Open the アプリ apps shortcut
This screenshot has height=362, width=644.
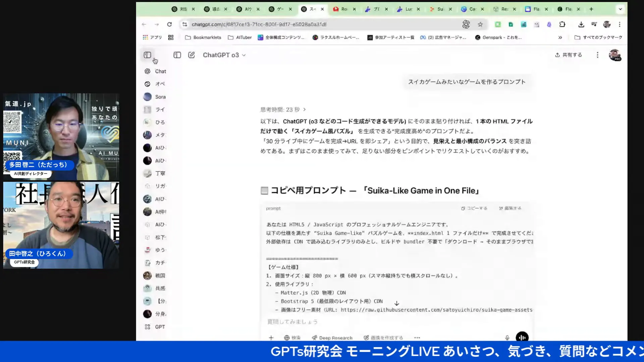(152, 38)
